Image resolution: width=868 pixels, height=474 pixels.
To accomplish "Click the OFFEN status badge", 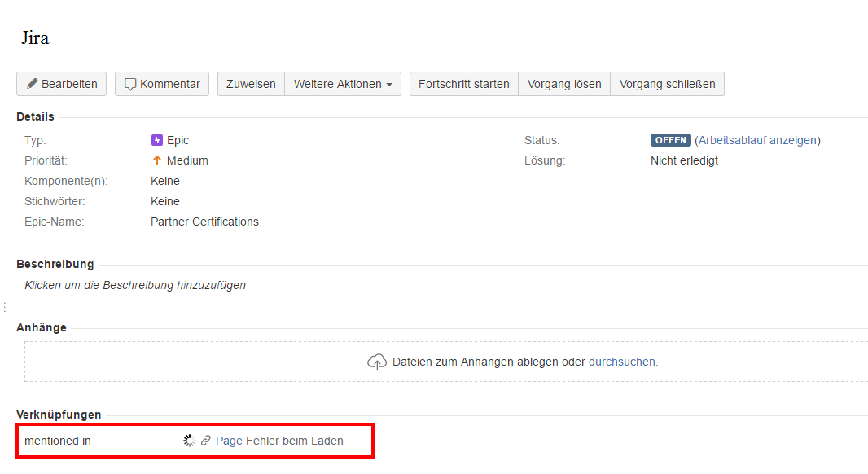I will click(x=670, y=140).
